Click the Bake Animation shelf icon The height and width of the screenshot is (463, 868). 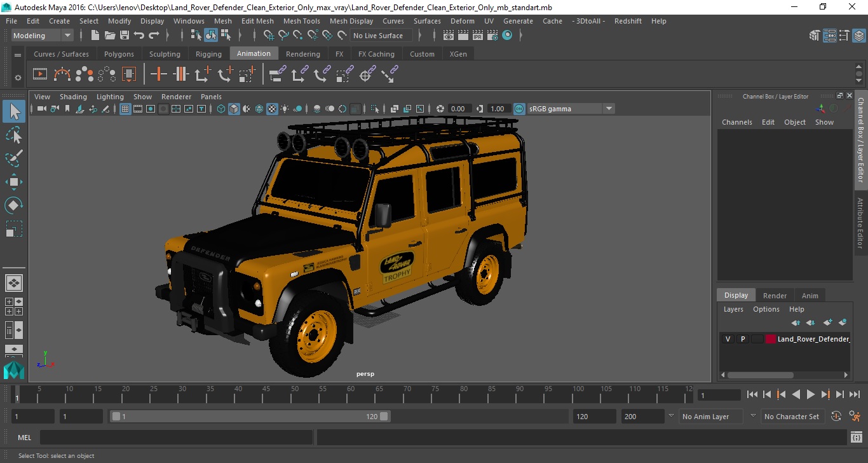tap(129, 75)
